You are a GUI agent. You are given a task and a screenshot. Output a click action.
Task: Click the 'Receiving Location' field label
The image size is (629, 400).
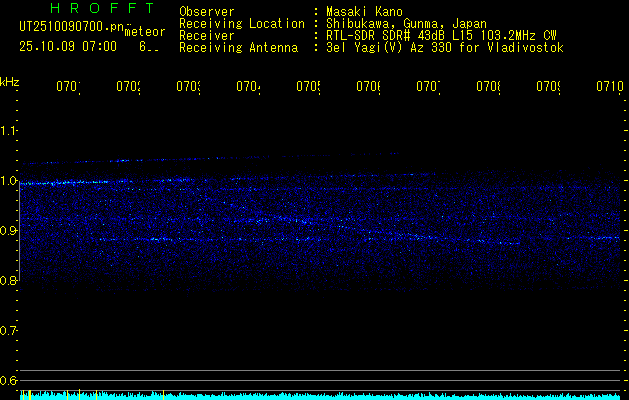241,23
